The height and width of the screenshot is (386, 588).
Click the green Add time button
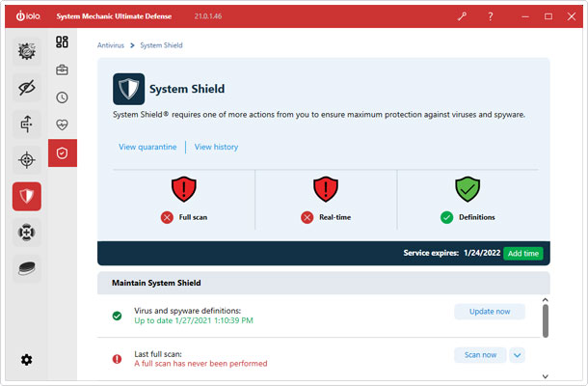(x=523, y=254)
